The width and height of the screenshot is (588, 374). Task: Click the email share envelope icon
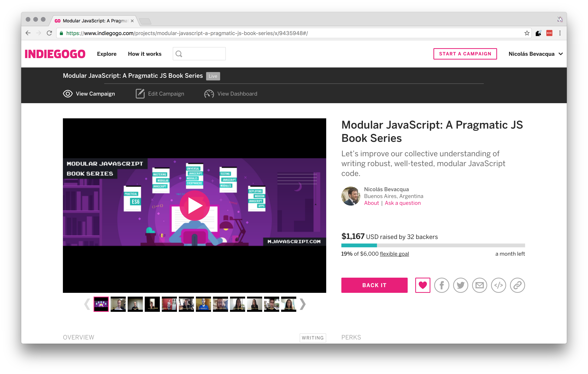(x=479, y=285)
